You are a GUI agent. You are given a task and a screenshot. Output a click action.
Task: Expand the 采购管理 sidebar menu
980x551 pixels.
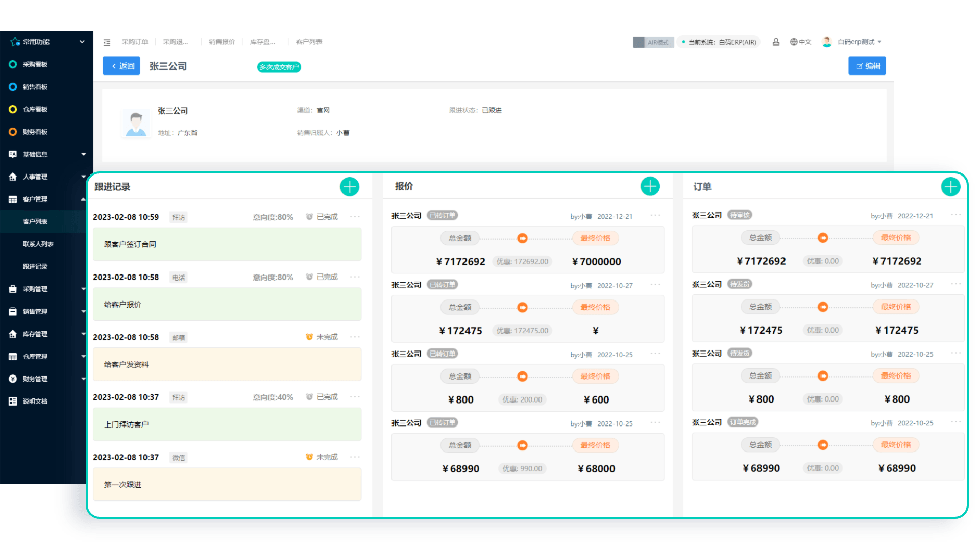tap(83, 289)
